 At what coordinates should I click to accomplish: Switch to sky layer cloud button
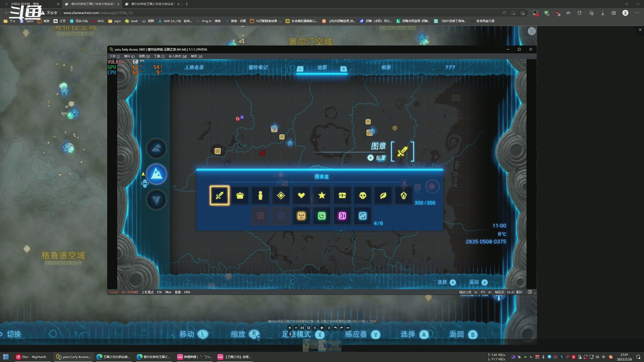(x=156, y=148)
